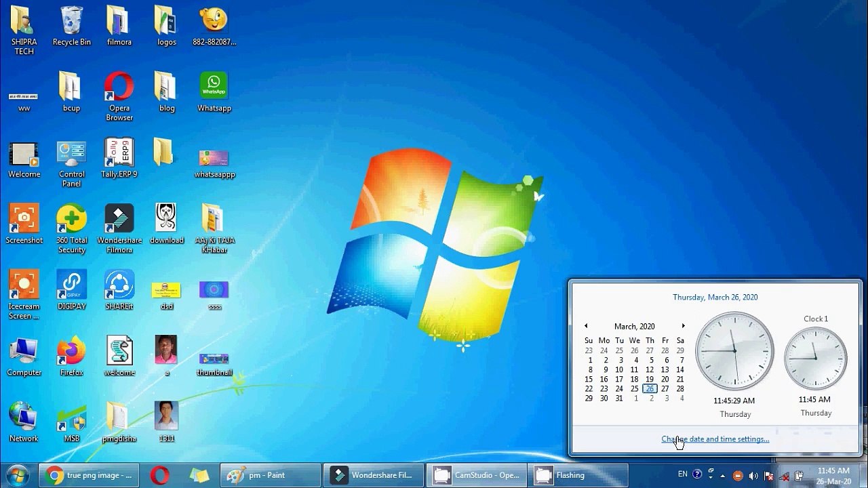Select the filmora folder on desktop
Image resolution: width=868 pixels, height=488 pixels.
119,27
